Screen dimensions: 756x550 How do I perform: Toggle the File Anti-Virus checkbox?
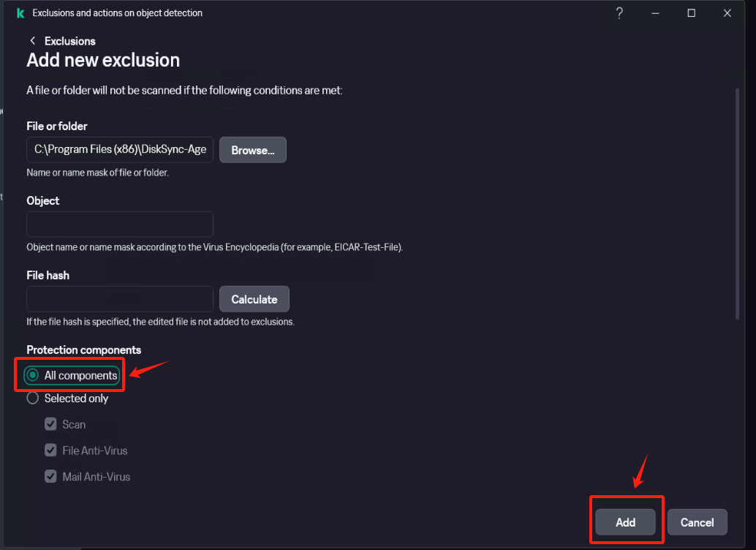click(x=50, y=450)
